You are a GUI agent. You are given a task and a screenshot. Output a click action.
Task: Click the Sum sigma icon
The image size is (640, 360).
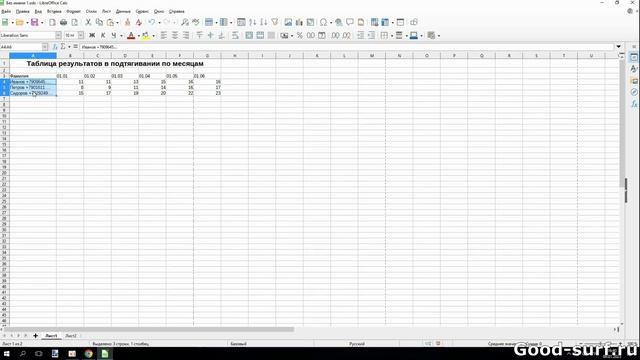[x=63, y=47]
